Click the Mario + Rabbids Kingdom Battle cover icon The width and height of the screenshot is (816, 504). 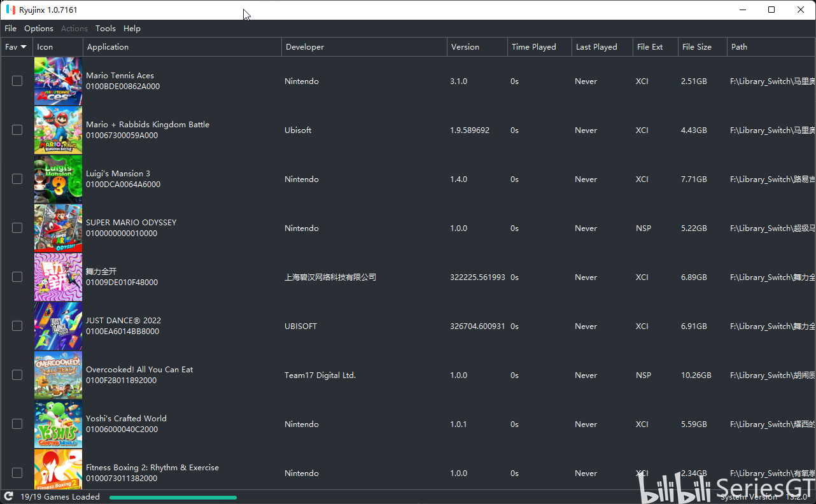click(58, 130)
